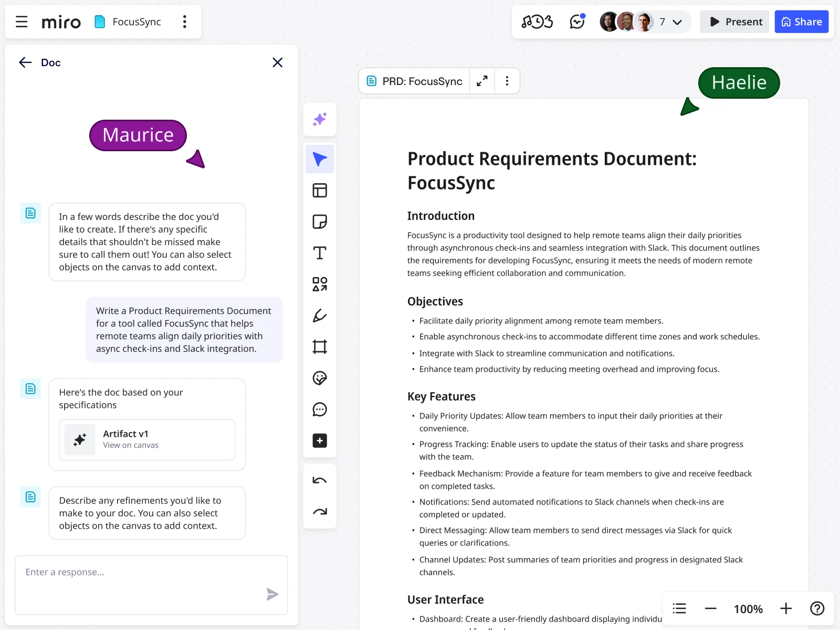The height and width of the screenshot is (630, 840).
Task: Open the main hamburger menu
Action: pos(22,22)
